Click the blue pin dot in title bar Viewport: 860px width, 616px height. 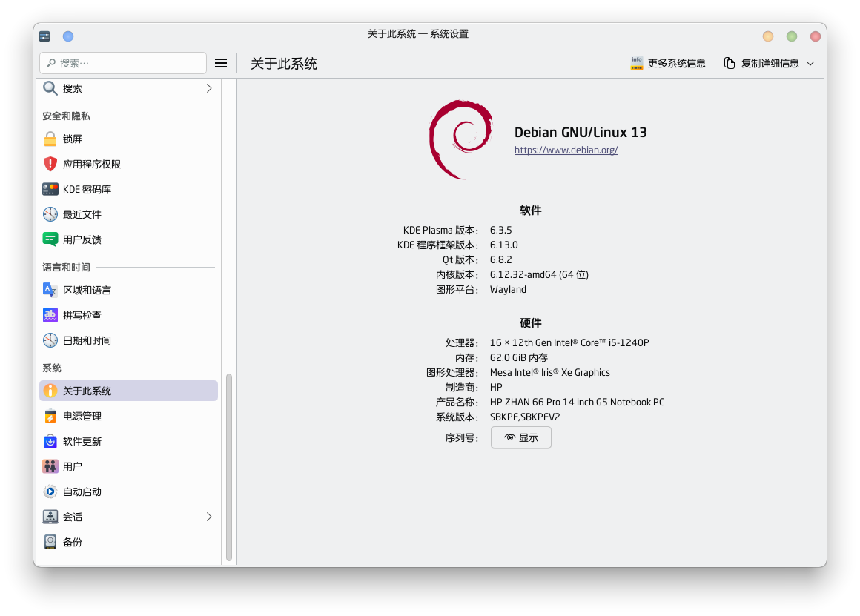tap(68, 36)
